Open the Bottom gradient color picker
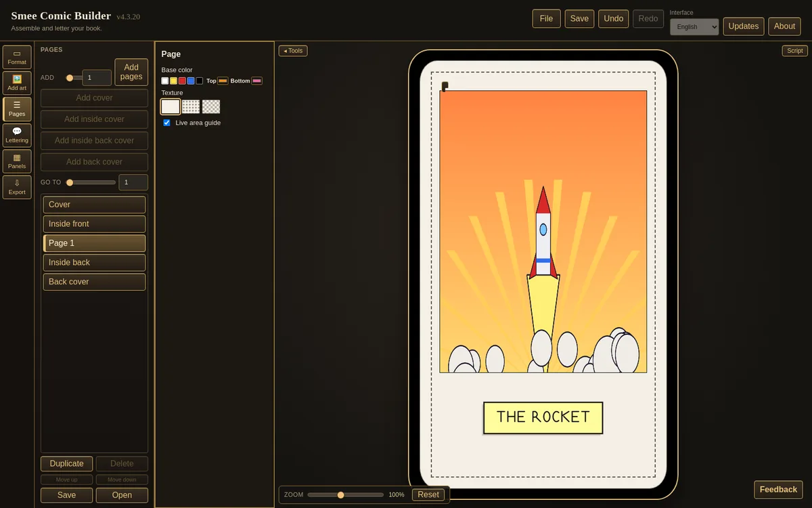Screen dimensions: 812x508 point(256,81)
